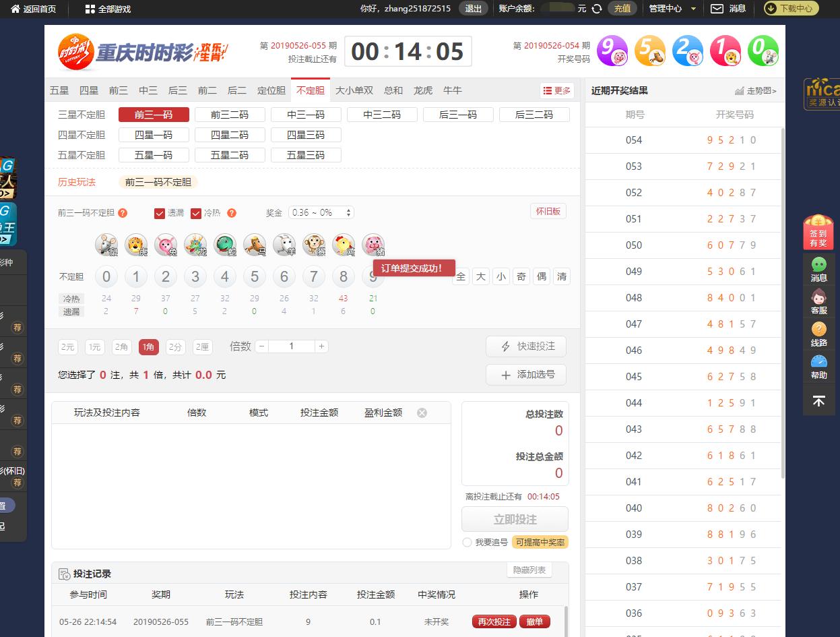Viewport: 840px width, 637px height.
Task: Open the 奖金 0.36 ~ 0% dropdown
Action: coord(321,212)
